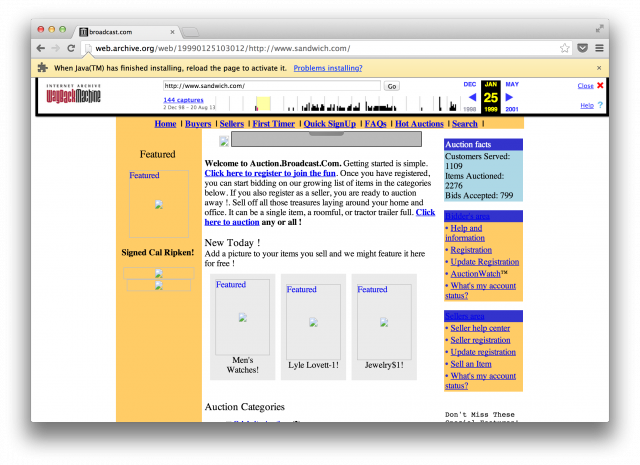Click the Wayback Machine logo

[73, 94]
